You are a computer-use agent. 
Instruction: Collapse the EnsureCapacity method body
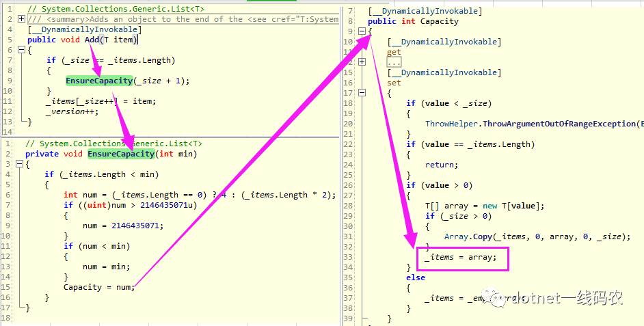[19, 164]
